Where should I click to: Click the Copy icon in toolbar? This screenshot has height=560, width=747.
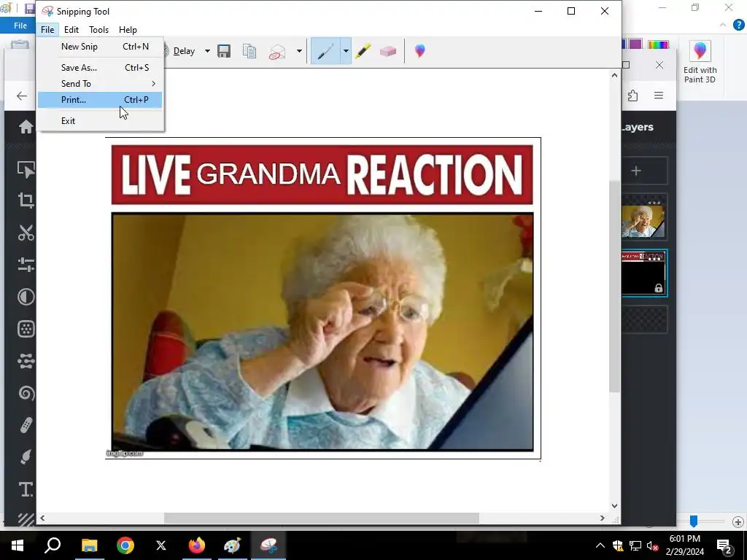249,51
